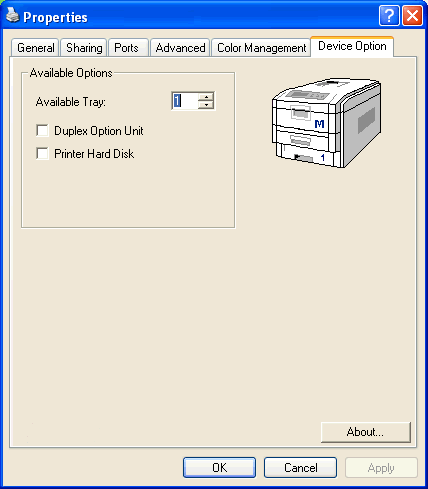Click the printer illustration image
The image size is (428, 489).
click(327, 123)
